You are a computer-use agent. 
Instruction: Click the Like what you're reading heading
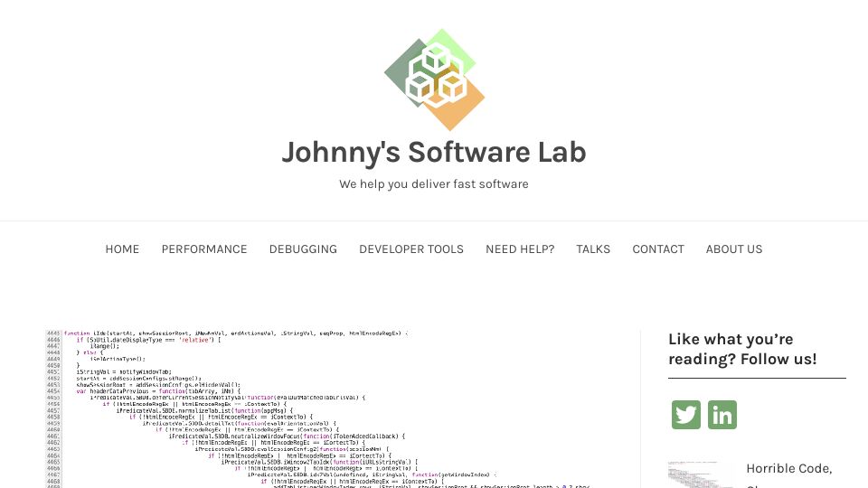point(742,349)
